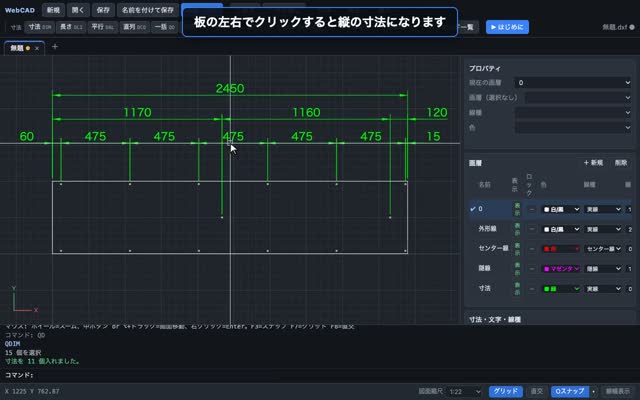The height and width of the screenshot is (400, 640).
Task: Toggle lock on layer 0
Action: point(531,209)
